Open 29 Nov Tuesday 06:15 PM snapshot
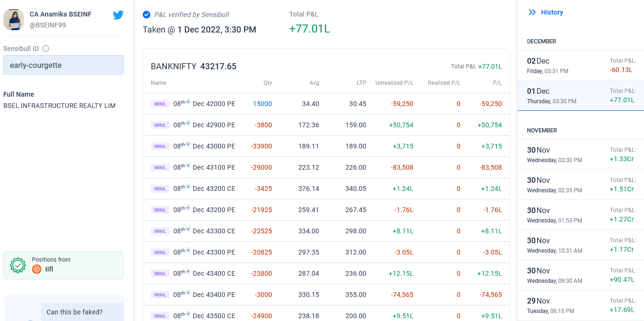 point(580,305)
